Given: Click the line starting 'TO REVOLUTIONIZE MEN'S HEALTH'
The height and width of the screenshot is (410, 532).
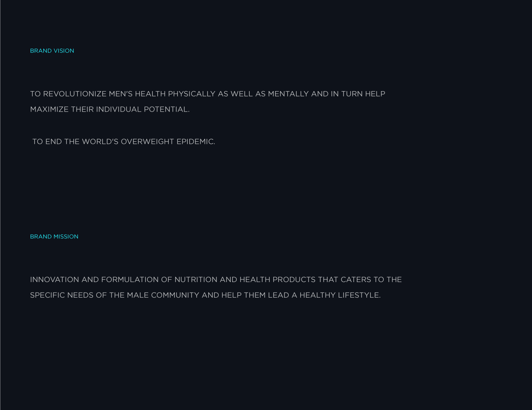Looking at the screenshot, I should pos(207,94).
